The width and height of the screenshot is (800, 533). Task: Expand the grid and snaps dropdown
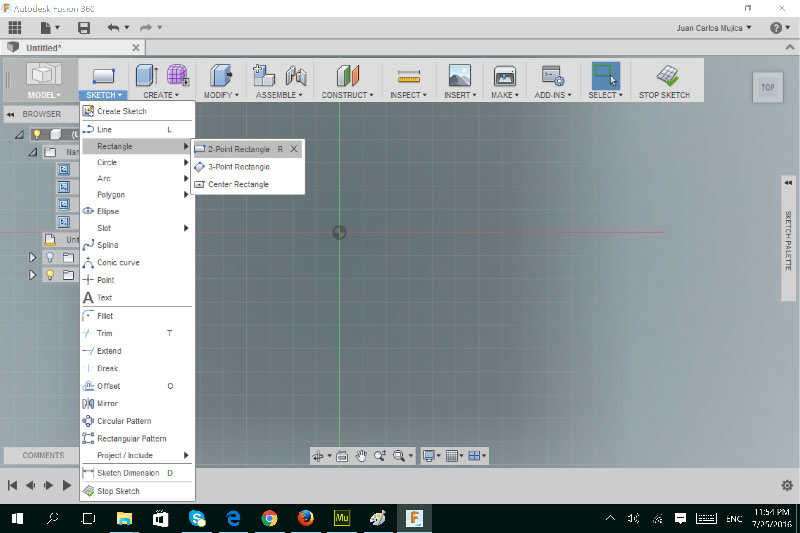[461, 456]
